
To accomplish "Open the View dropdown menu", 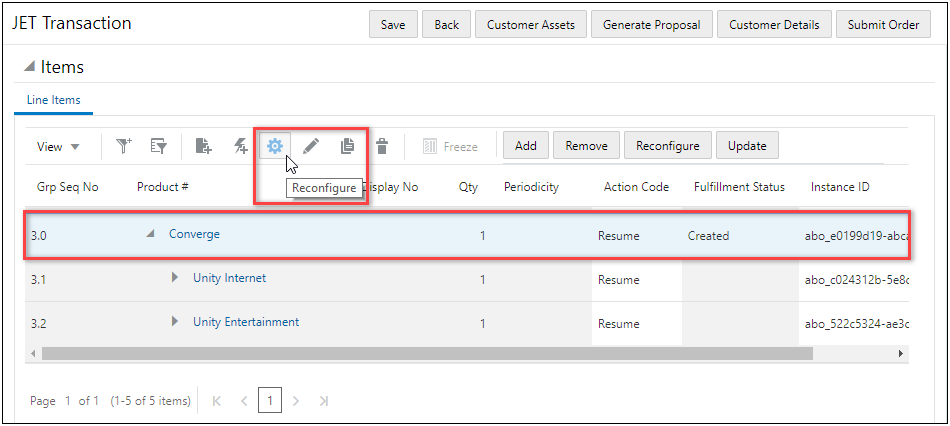I will pyautogui.click(x=58, y=146).
